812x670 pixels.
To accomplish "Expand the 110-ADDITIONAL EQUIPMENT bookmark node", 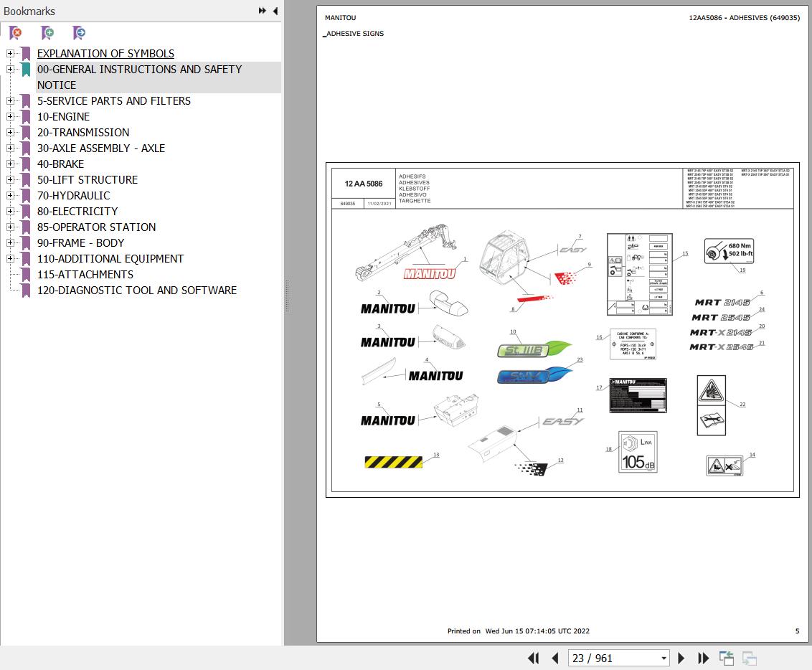I will pos(10,258).
